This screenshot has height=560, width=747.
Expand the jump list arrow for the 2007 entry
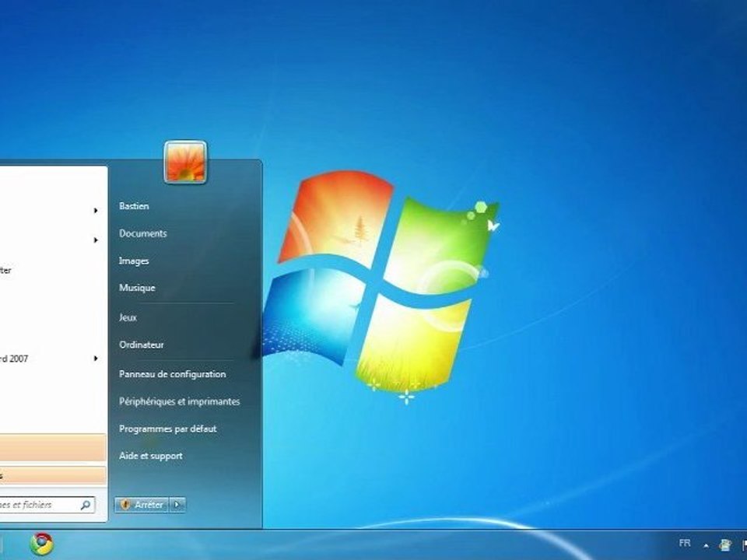[x=96, y=359]
